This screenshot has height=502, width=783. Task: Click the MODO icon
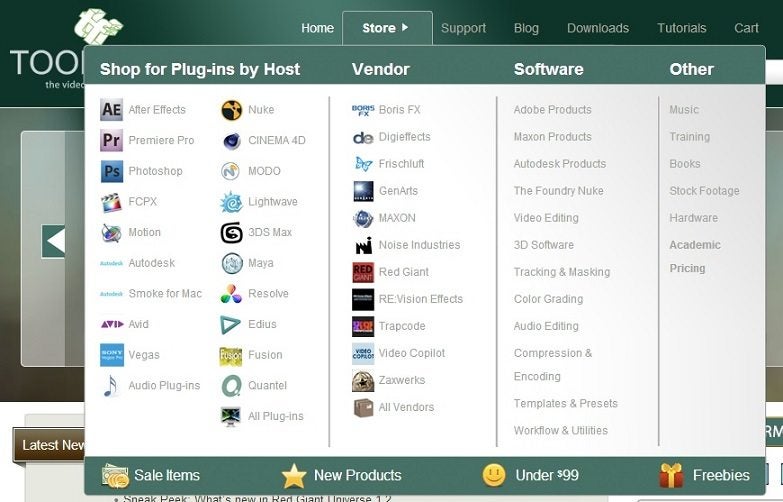[231, 171]
